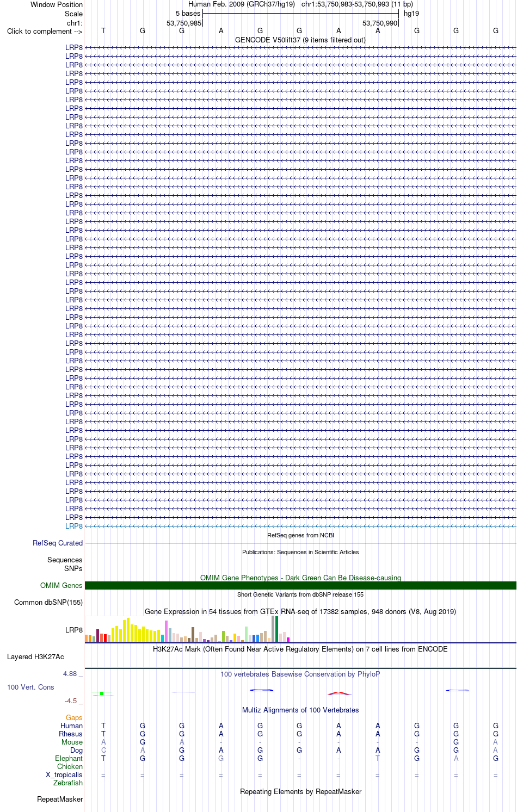Select the Scale track label
Viewport: 517px width, 812px height.
click(x=74, y=14)
